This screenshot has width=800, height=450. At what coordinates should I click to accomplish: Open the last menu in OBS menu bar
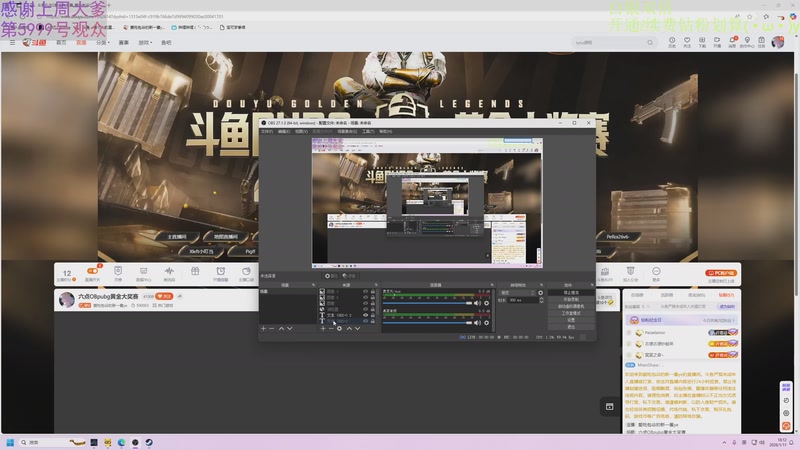[385, 132]
